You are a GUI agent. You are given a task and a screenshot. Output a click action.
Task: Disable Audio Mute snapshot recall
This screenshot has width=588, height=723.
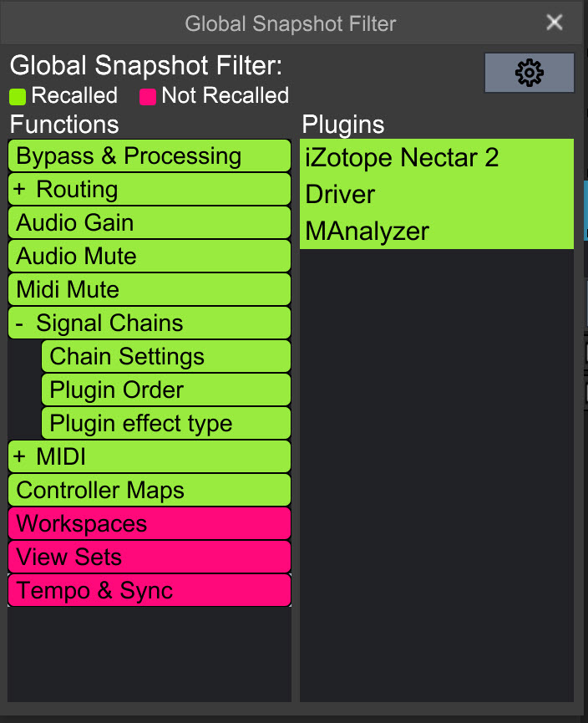coord(149,257)
